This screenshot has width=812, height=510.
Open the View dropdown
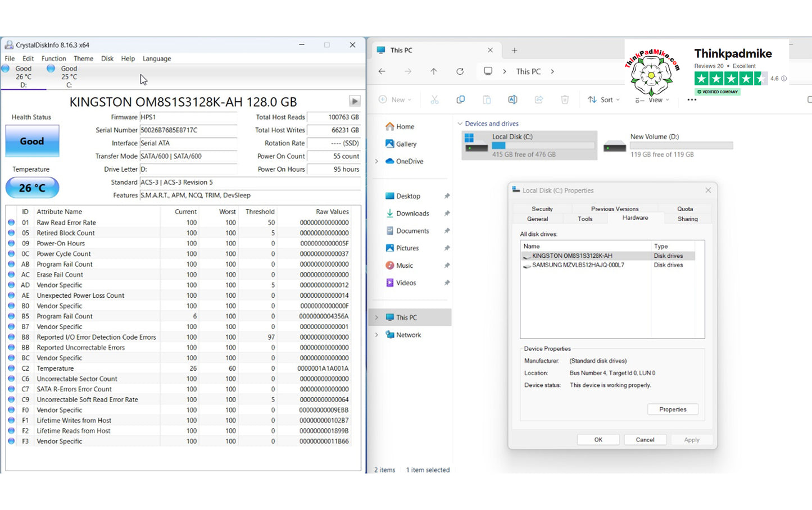(x=652, y=99)
